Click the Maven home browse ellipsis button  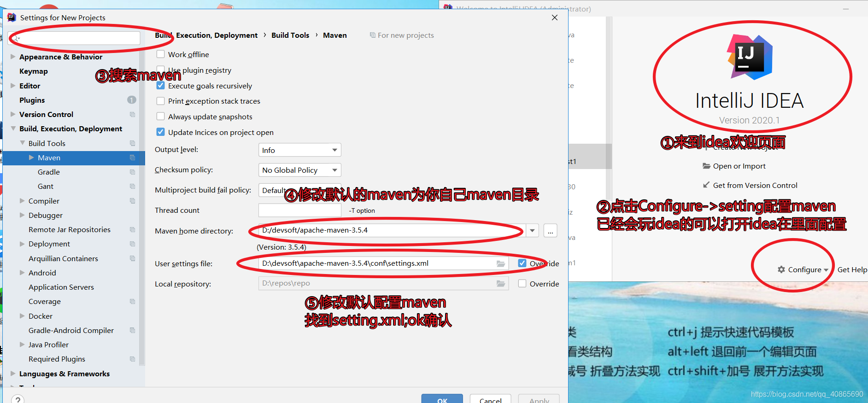click(550, 231)
